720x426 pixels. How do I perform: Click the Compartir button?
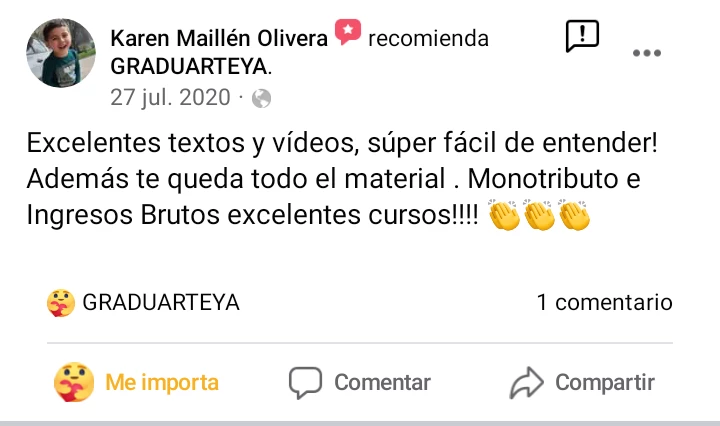point(582,382)
